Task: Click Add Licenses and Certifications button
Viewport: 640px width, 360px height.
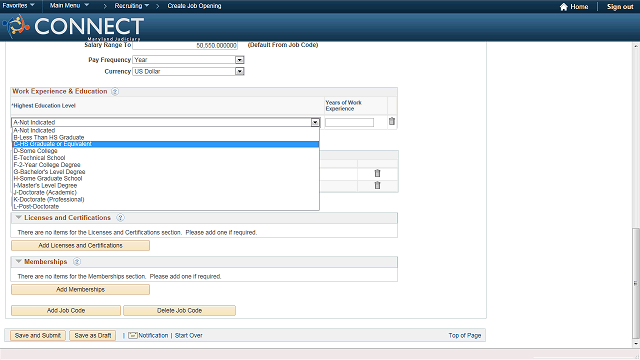Action: tap(80, 245)
